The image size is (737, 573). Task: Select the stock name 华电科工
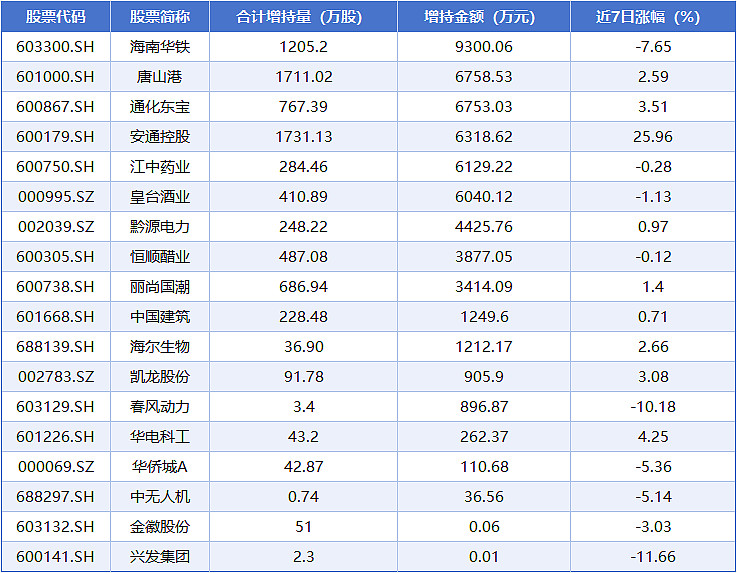point(160,437)
